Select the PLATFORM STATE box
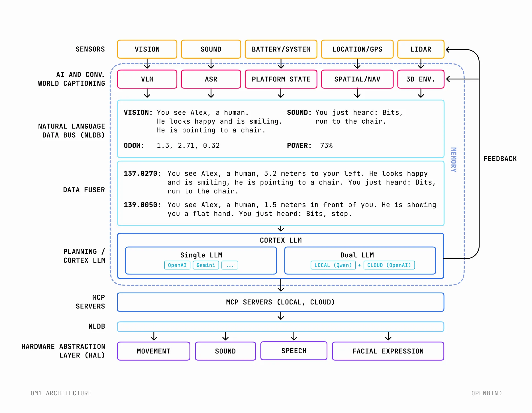Viewport: 532px width, 413px height. coord(281,79)
